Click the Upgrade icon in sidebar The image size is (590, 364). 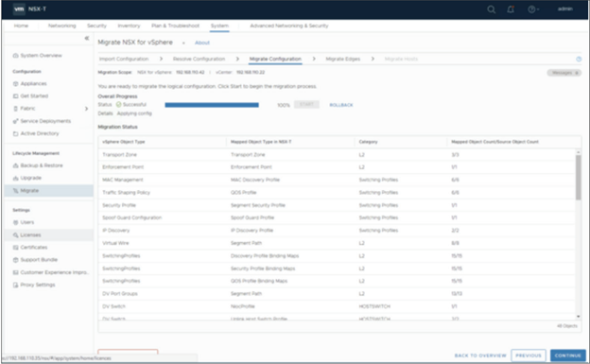click(x=15, y=178)
